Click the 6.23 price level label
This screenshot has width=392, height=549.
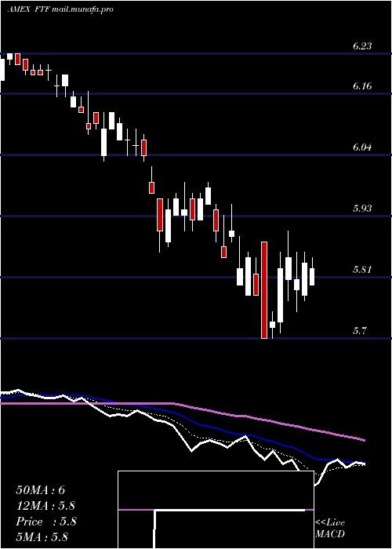tap(362, 46)
